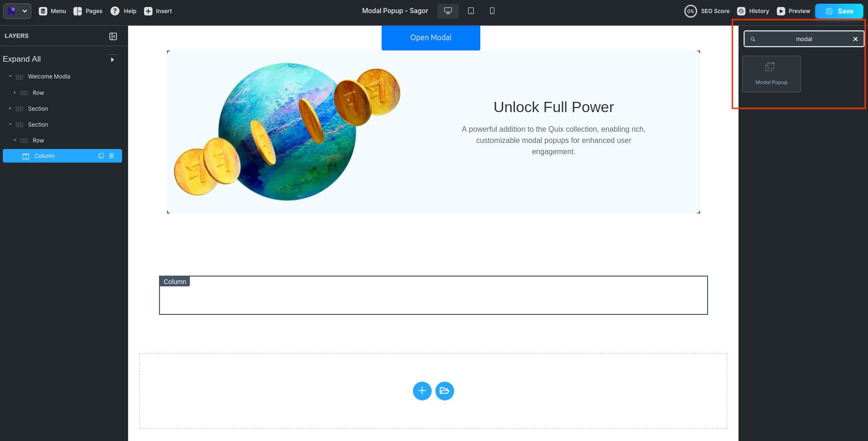Viewport: 868px width, 441px height.
Task: Collapse the Layers panel with sidebar icon
Action: point(113,36)
